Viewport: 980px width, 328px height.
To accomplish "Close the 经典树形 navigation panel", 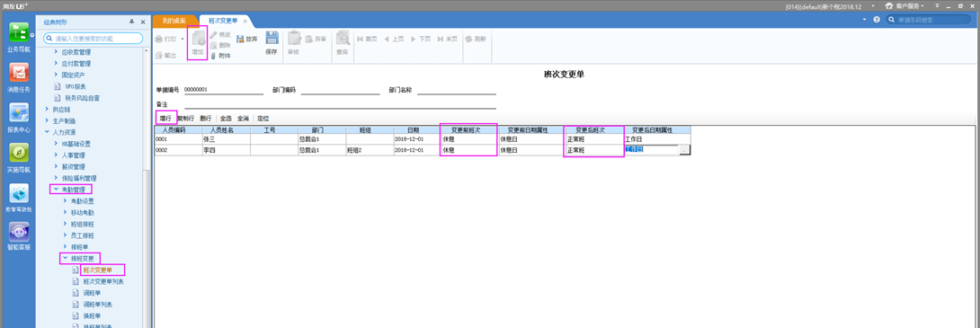I will pyautogui.click(x=142, y=22).
